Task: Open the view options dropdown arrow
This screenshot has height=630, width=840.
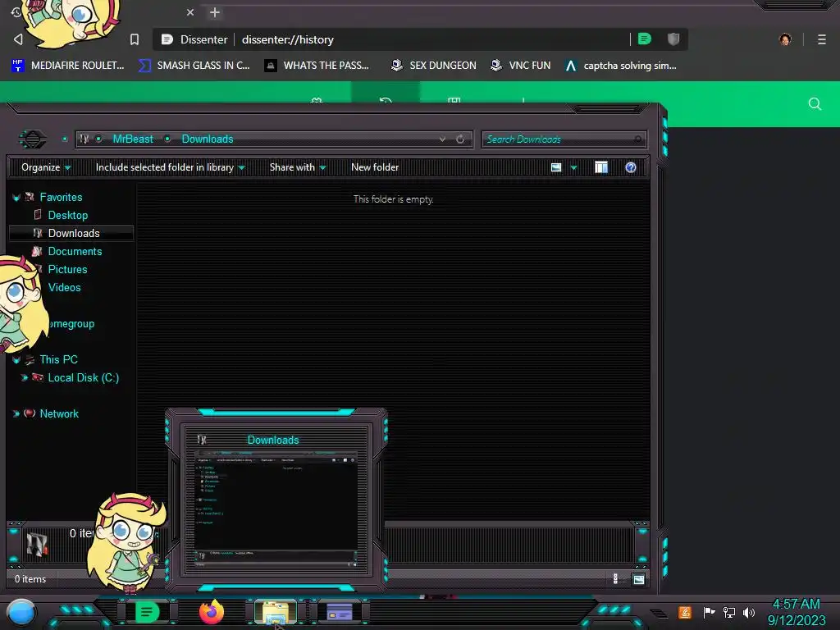Action: [x=573, y=167]
